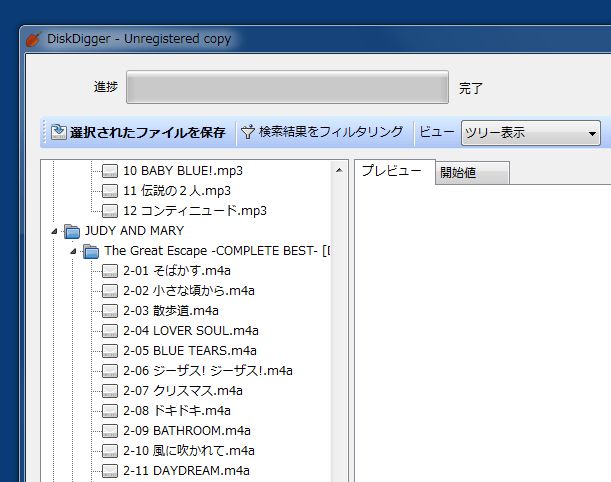Select 2-04 LOVER SOUL.m4a file name
611x482 pixels.
191,331
